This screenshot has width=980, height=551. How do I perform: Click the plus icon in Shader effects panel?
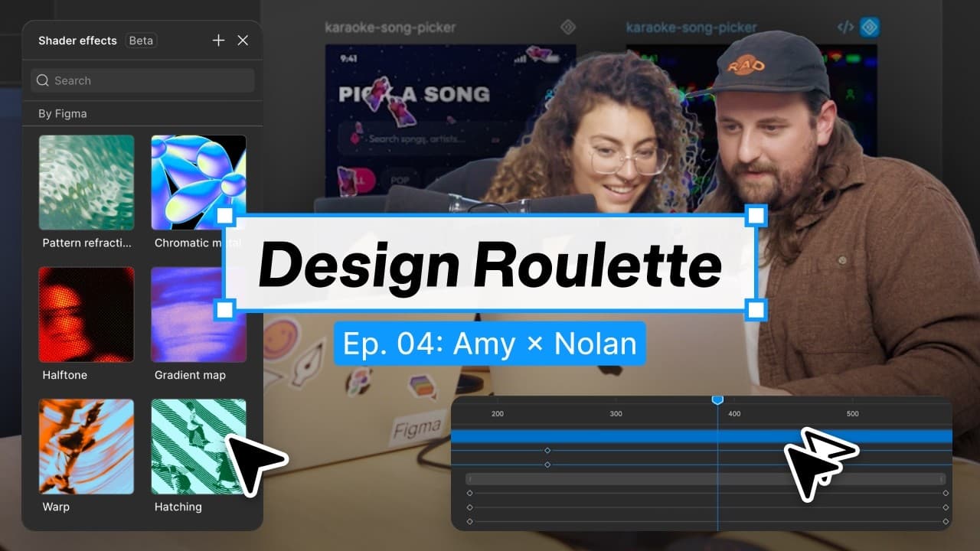218,41
